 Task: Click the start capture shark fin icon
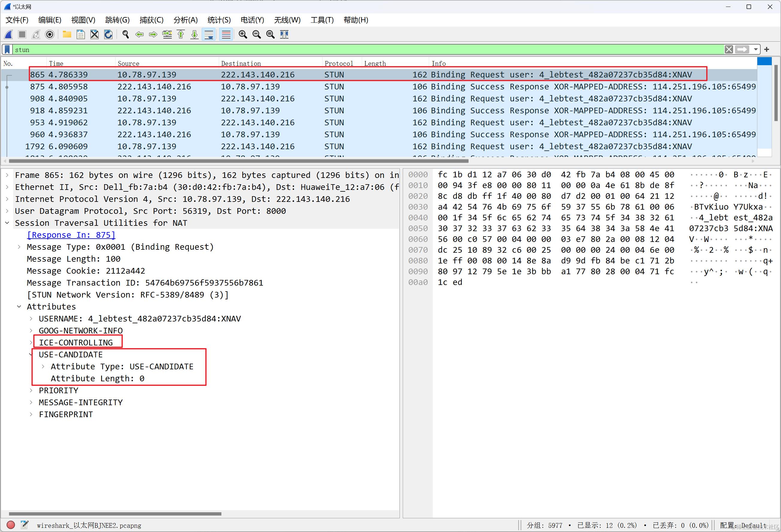(x=9, y=34)
